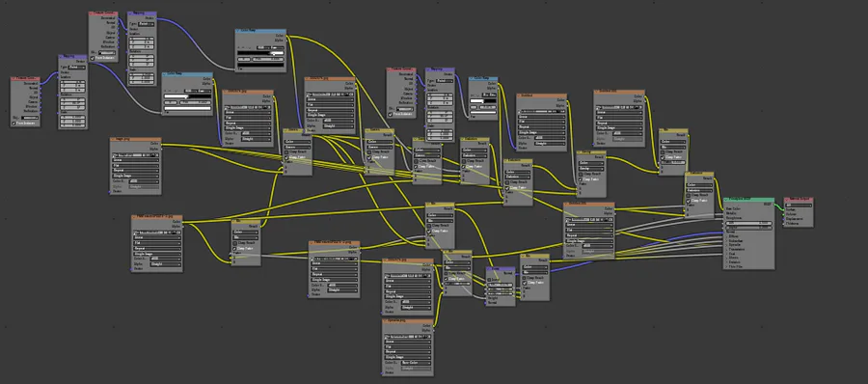Select the Bump node header

pyautogui.click(x=501, y=268)
